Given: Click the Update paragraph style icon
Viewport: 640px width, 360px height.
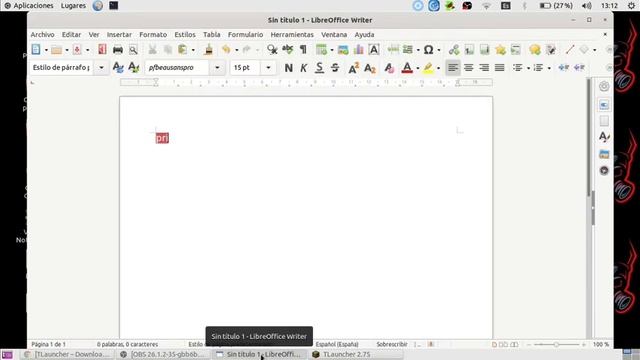Looking at the screenshot, I should (118, 67).
